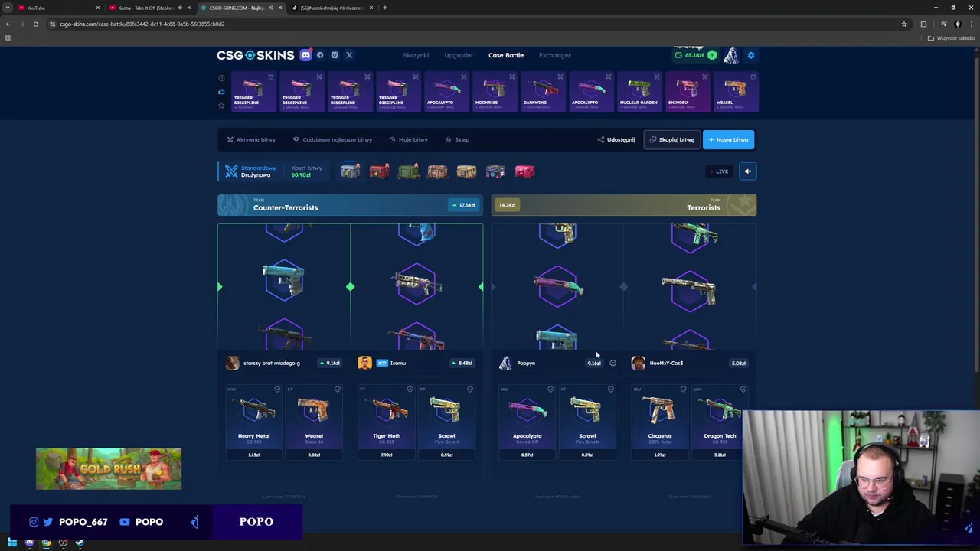Click the CSGO-SKINS logo
The image size is (980, 551).
[255, 55]
